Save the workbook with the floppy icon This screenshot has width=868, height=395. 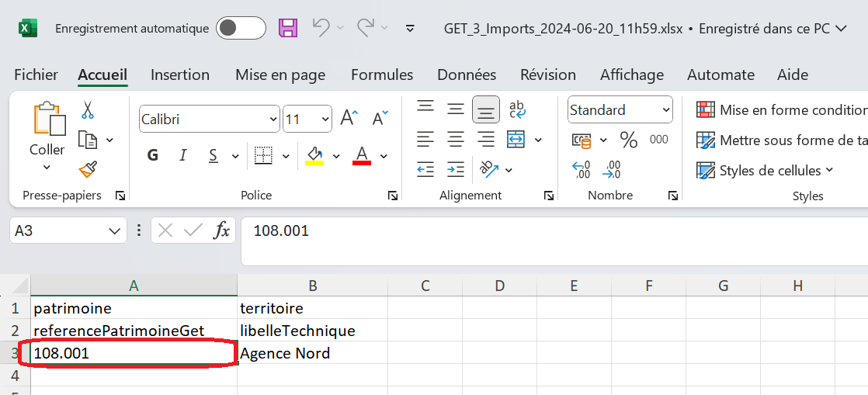[x=288, y=28]
